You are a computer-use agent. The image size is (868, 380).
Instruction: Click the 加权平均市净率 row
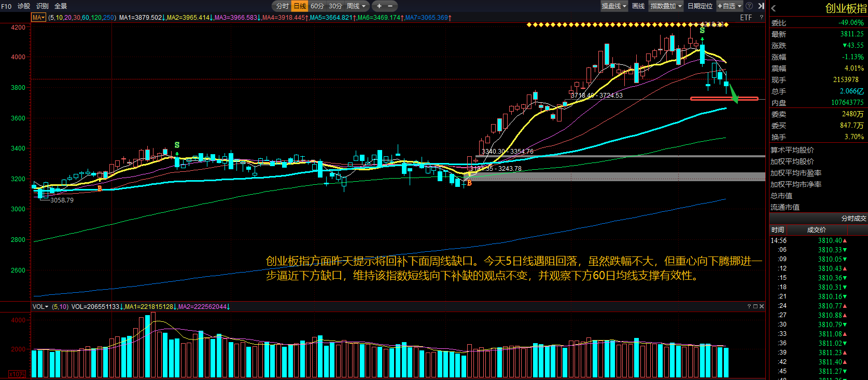818,184
